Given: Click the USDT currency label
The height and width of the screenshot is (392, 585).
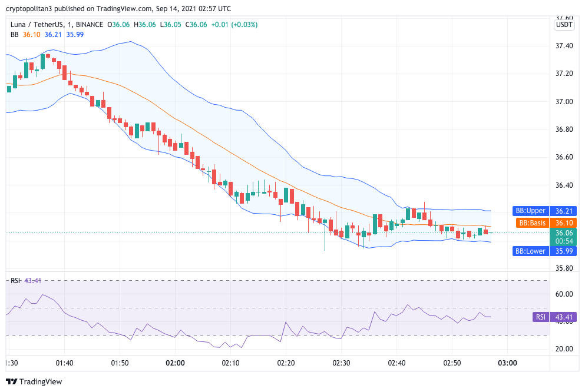Looking at the screenshot, I should 564,25.
